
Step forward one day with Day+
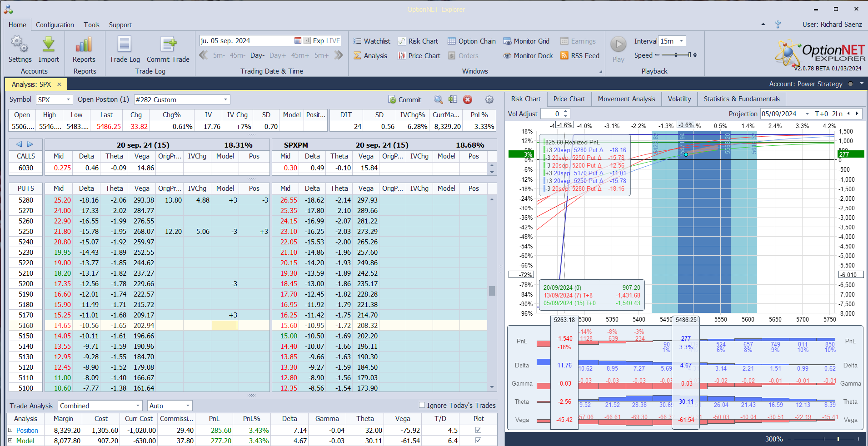click(277, 55)
